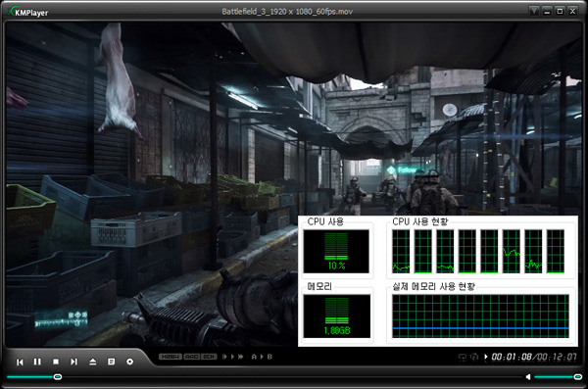Skip to the next track

(73, 362)
